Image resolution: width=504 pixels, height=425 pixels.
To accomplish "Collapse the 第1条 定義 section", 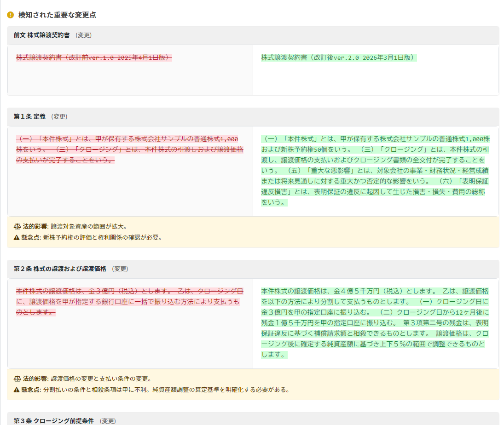I will (x=29, y=117).
